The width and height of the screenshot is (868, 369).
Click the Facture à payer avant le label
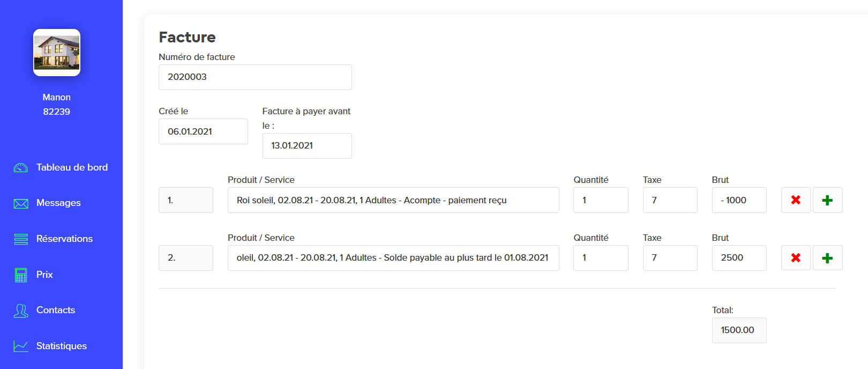point(306,118)
